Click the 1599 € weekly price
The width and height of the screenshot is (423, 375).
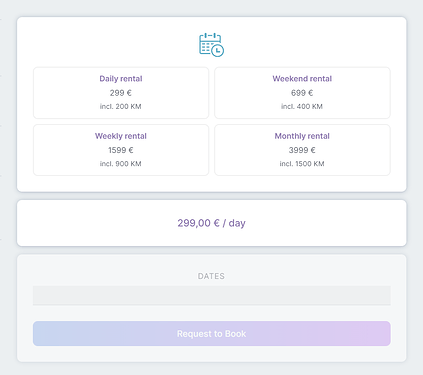tap(121, 150)
